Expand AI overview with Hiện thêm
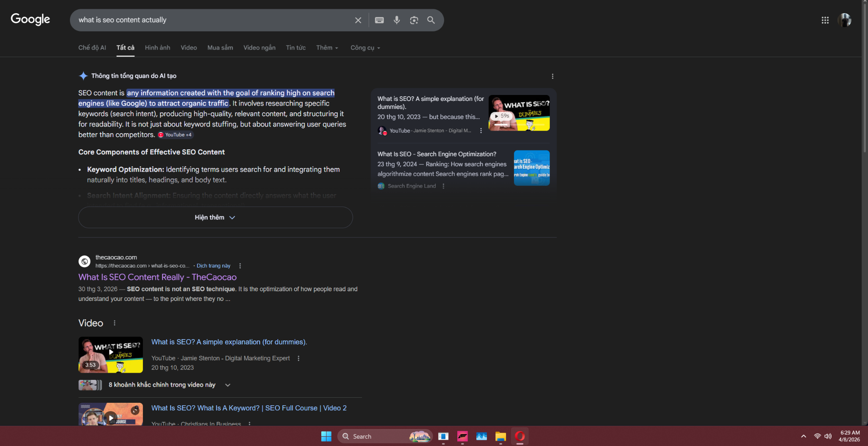The width and height of the screenshot is (868, 446). tap(215, 217)
